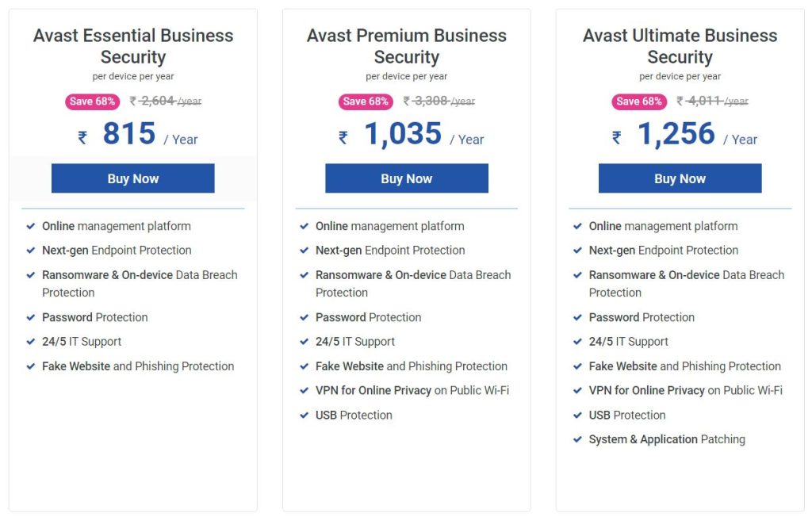The height and width of the screenshot is (517, 812).
Task: Click the Save 68% badge on Ultimate plan
Action: [639, 101]
